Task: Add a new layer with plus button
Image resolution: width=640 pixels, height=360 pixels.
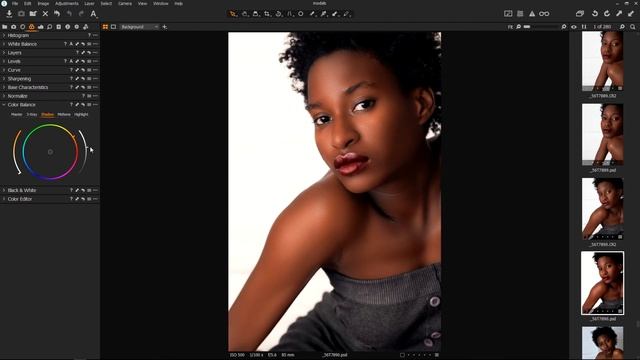Action: coord(164,27)
